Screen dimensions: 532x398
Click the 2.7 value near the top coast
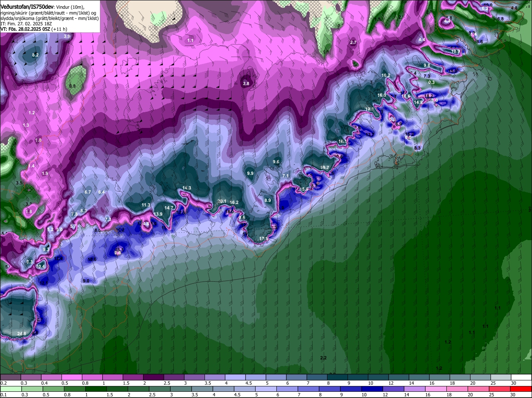coord(353,43)
